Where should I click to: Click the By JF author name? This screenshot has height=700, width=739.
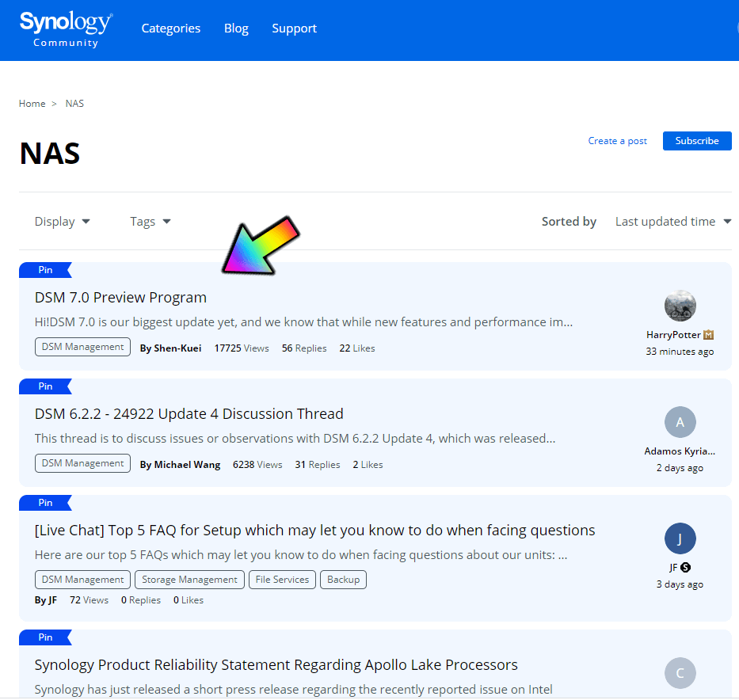tap(46, 600)
